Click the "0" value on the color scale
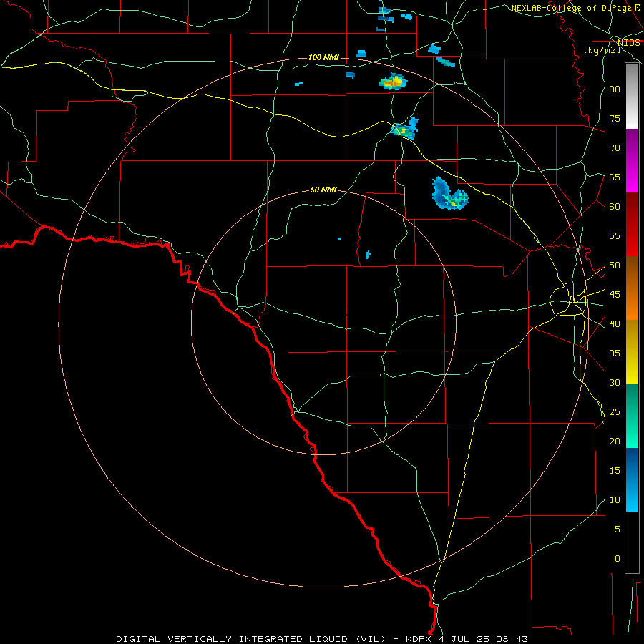Image resolution: width=644 pixels, height=644 pixels. (618, 559)
